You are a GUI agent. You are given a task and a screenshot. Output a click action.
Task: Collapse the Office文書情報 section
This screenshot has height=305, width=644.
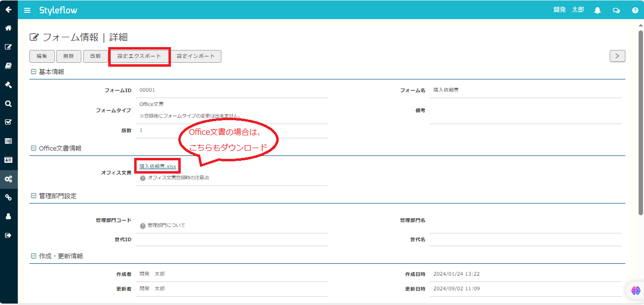point(33,148)
